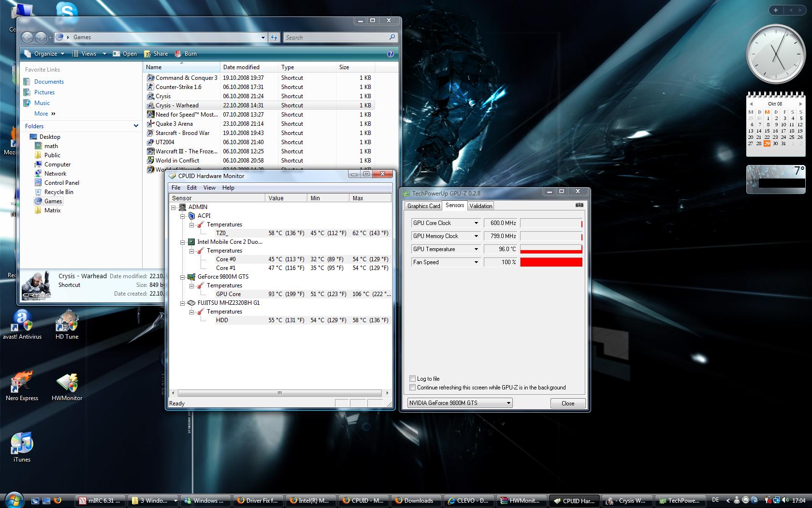Click the Control Panel icon in the folder tree
The image size is (812, 508).
(38, 182)
